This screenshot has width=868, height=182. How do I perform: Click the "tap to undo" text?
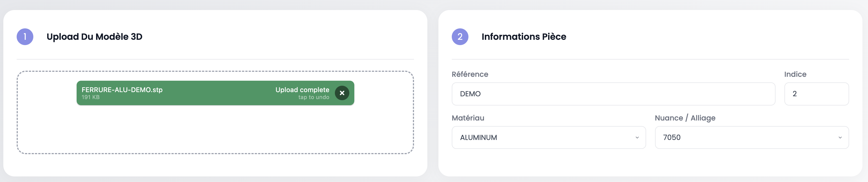[313, 97]
